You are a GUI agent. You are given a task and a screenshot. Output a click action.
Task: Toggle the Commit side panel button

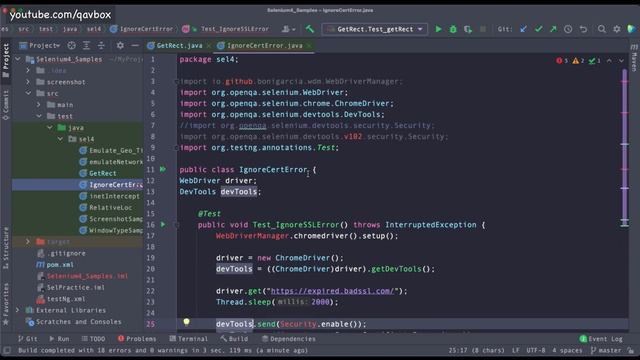6,105
